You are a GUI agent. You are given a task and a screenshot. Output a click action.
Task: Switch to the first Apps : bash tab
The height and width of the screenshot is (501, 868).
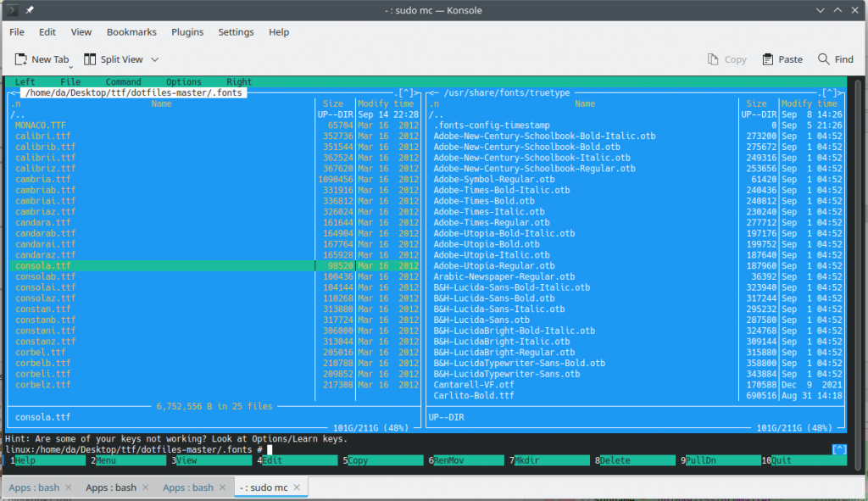(x=32, y=487)
